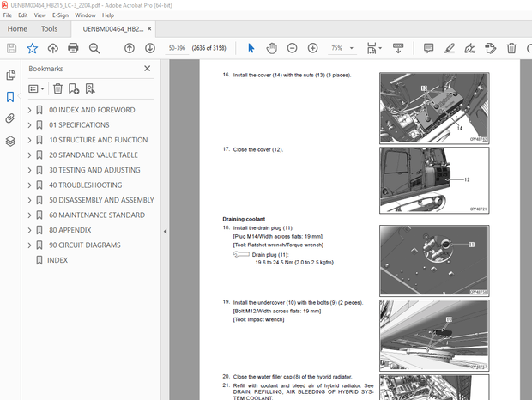
Task: Open 01 SPECIFICATIONS bookmark text
Action: click(79, 125)
